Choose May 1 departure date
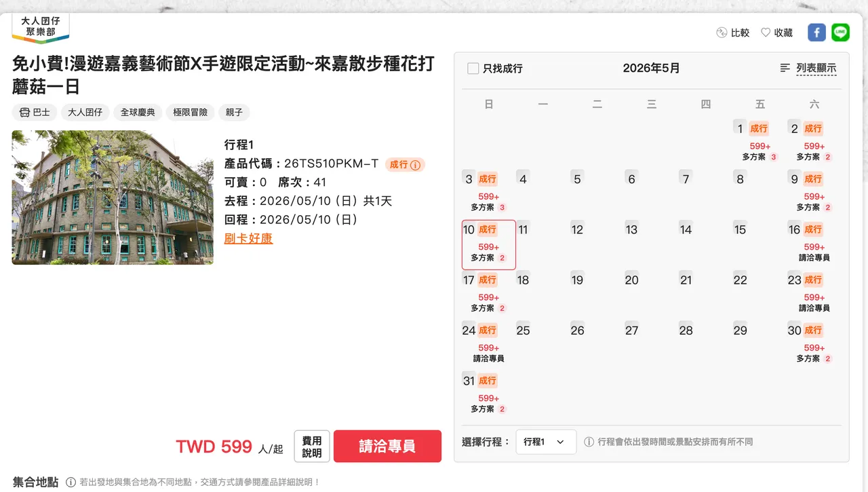This screenshot has height=492, width=868. tap(760, 143)
